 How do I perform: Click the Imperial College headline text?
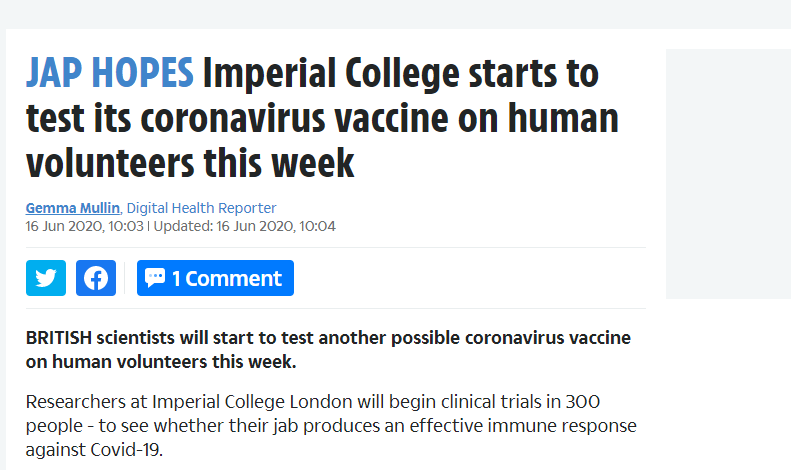tap(400, 74)
